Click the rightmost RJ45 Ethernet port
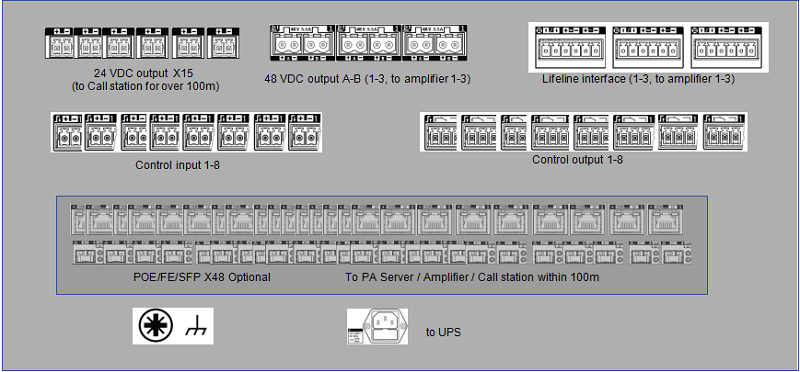This screenshot has width=800, height=372. click(665, 219)
